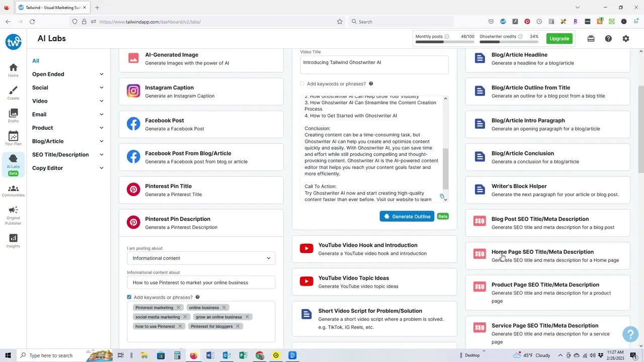Remove the Pinterest marketing keyword tag

[178, 308]
